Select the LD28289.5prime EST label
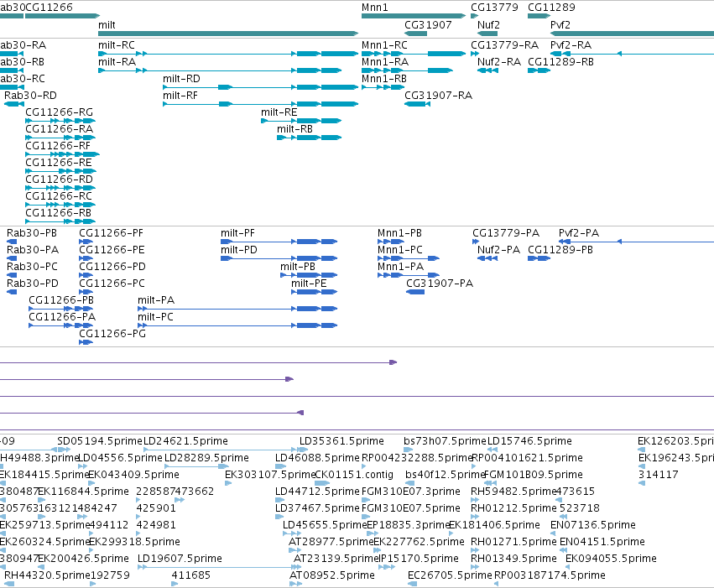Image resolution: width=714 pixels, height=588 pixels. click(x=206, y=458)
